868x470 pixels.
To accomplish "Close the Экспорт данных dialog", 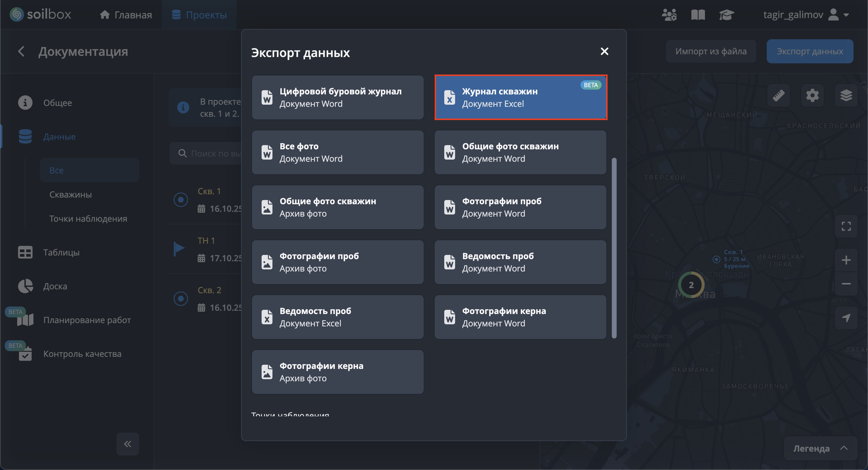I will point(604,51).
